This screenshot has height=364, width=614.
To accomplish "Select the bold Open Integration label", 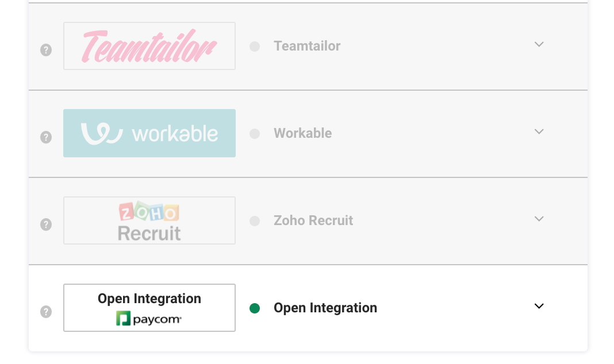I will pyautogui.click(x=325, y=308).
